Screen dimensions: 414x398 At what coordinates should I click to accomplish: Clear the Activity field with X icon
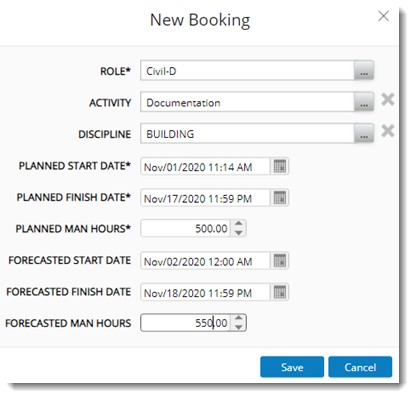coord(388,99)
